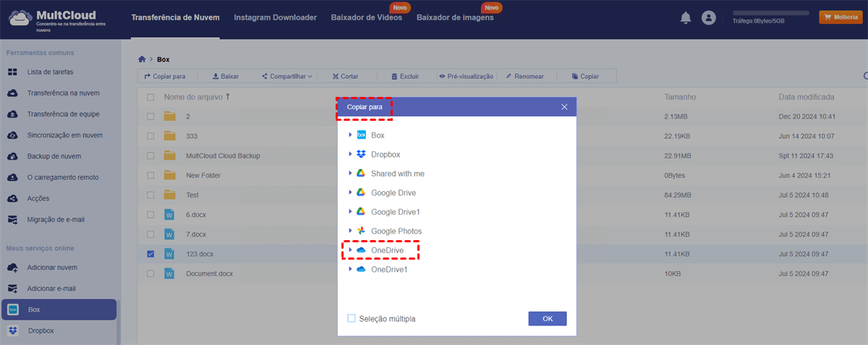Image resolution: width=868 pixels, height=345 pixels.
Task: Click Google Drive1 icon in dialog
Action: pos(361,212)
